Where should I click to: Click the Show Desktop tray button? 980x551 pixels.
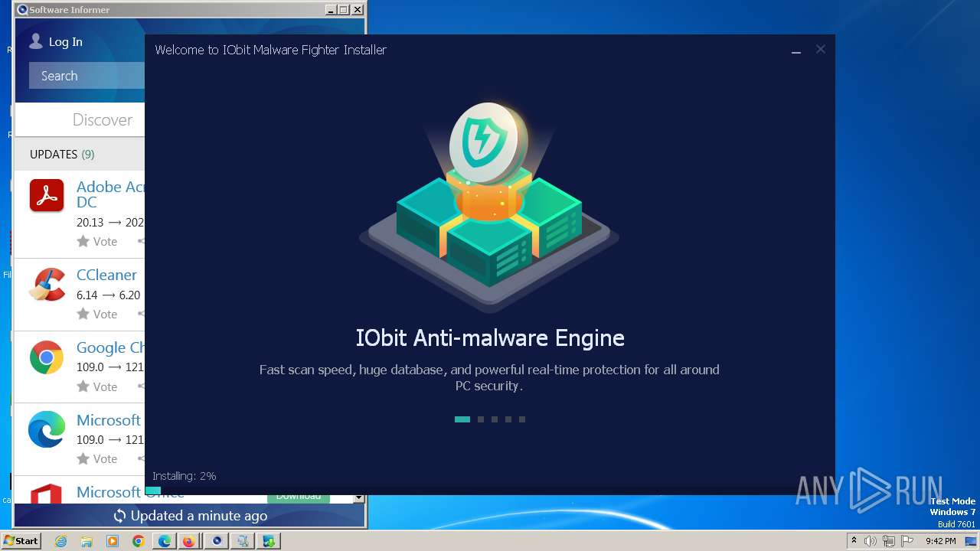tap(972, 541)
